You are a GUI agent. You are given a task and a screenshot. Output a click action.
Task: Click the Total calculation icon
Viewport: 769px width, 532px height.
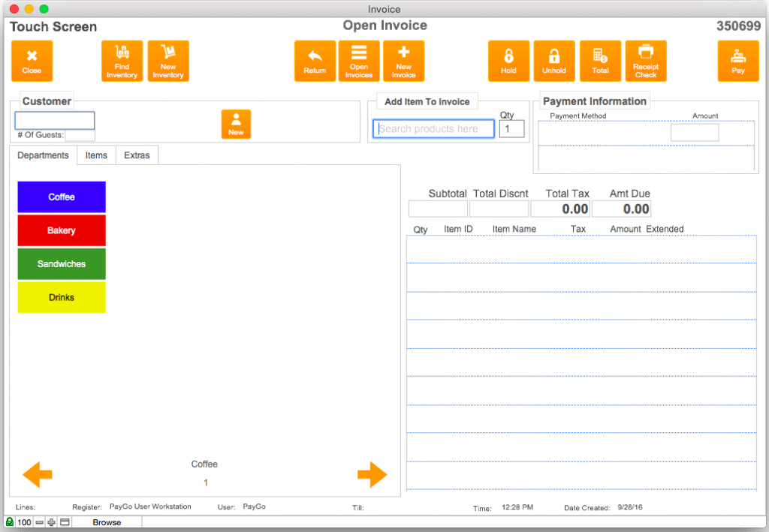tap(601, 61)
